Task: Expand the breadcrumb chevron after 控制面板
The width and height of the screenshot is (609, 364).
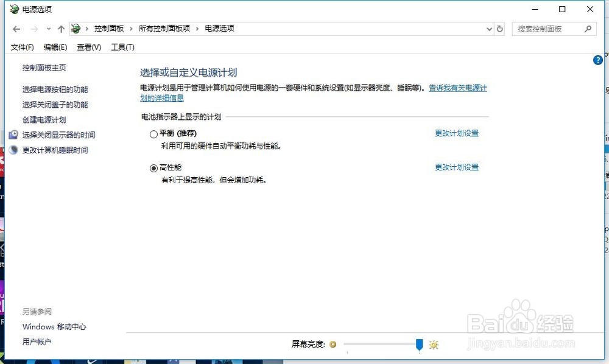Action: click(132, 28)
